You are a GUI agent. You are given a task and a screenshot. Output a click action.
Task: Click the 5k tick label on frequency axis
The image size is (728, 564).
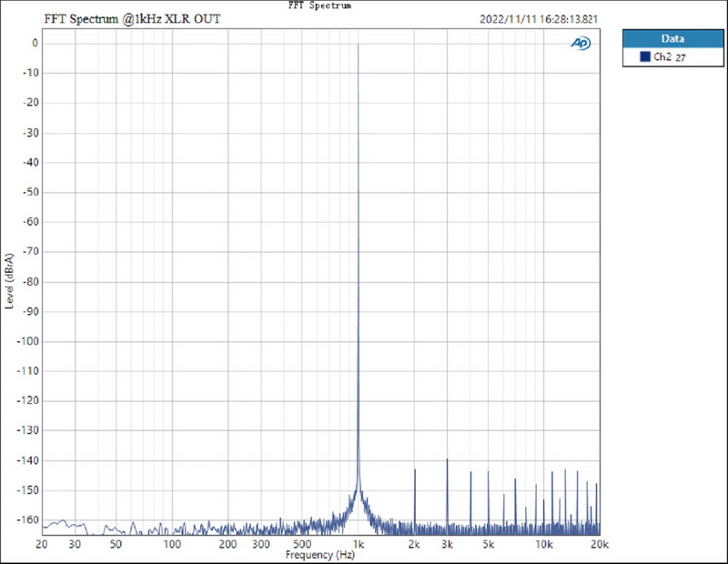tap(489, 544)
